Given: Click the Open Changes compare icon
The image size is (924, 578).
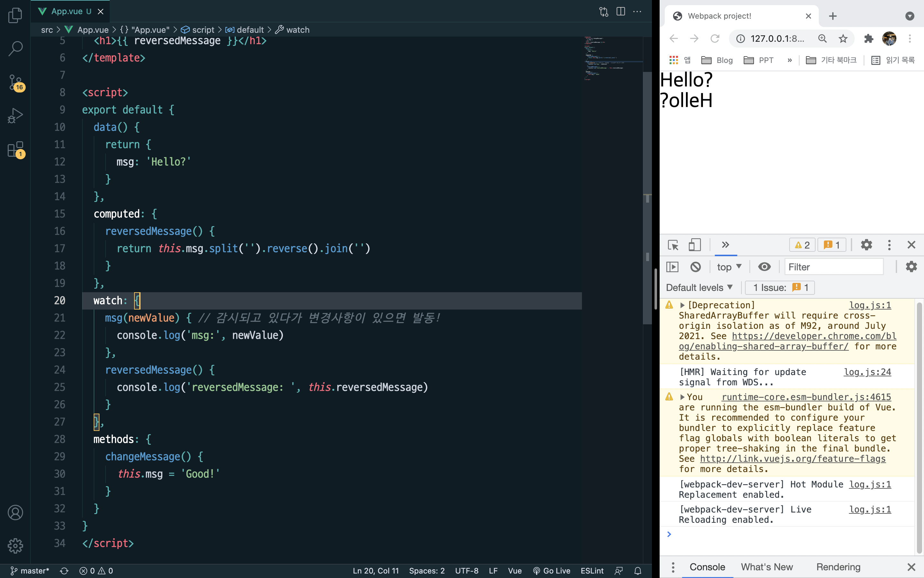Looking at the screenshot, I should 604,12.
